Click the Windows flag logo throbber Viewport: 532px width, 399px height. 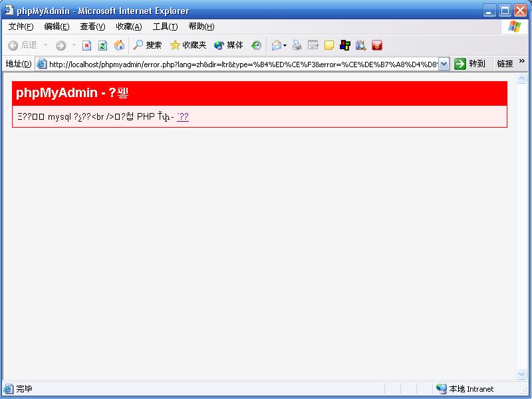(x=514, y=27)
